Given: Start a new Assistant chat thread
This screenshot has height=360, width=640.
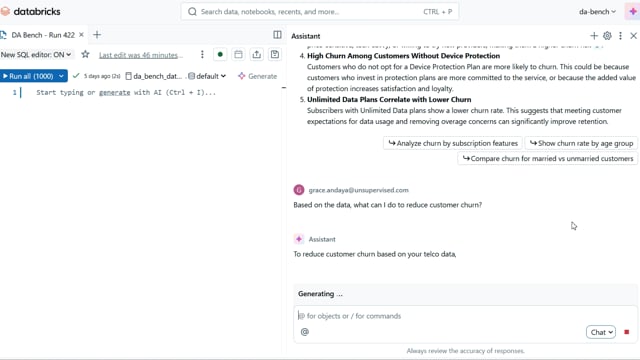Looking at the screenshot, I should point(594,36).
